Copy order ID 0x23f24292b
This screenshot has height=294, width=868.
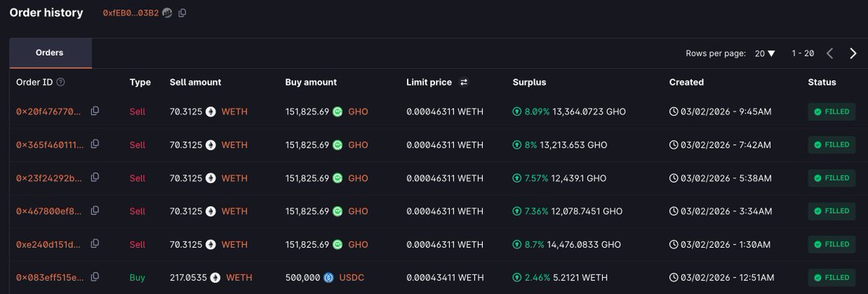[95, 178]
